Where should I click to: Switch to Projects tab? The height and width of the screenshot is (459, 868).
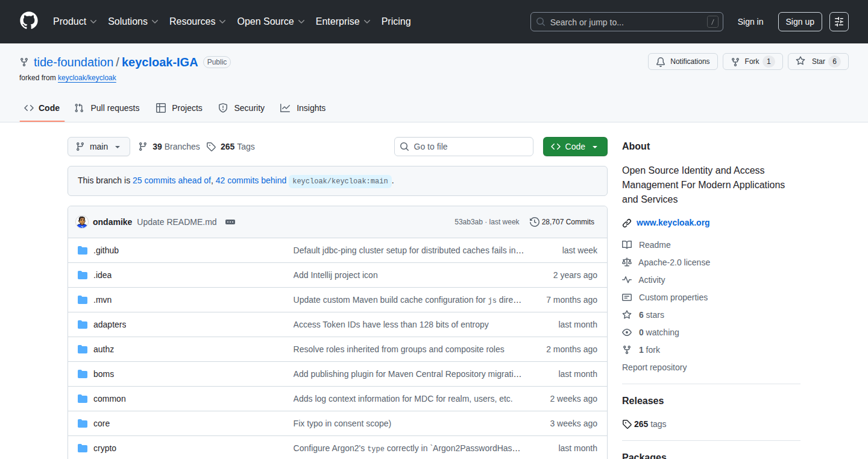click(179, 108)
